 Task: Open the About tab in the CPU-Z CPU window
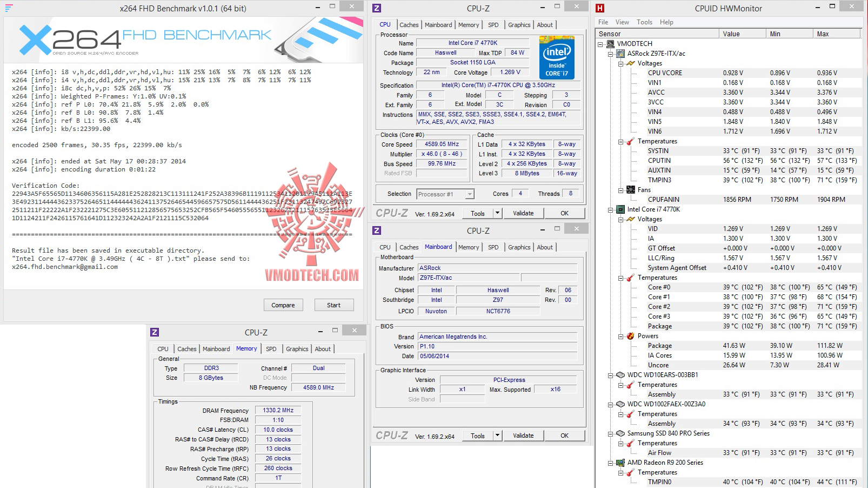point(545,25)
